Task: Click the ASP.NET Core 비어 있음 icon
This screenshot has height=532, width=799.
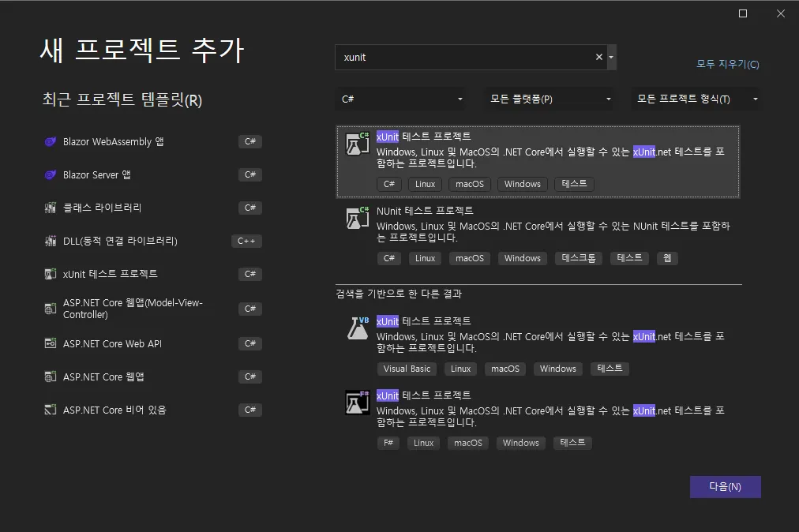Action: (x=50, y=410)
